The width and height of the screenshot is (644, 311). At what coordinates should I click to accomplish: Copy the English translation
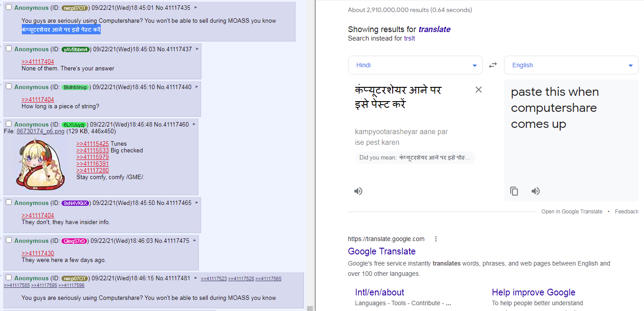tap(514, 191)
